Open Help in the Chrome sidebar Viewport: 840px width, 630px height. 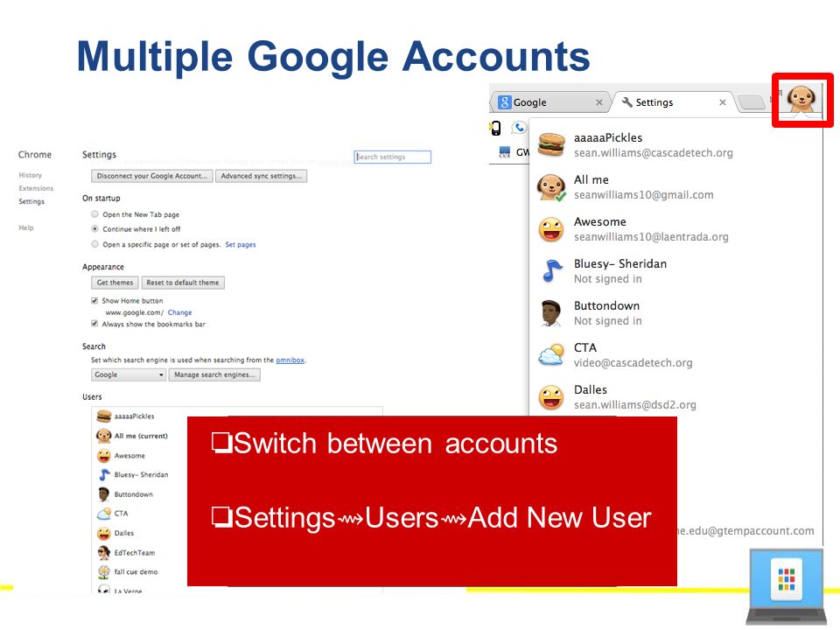25,227
